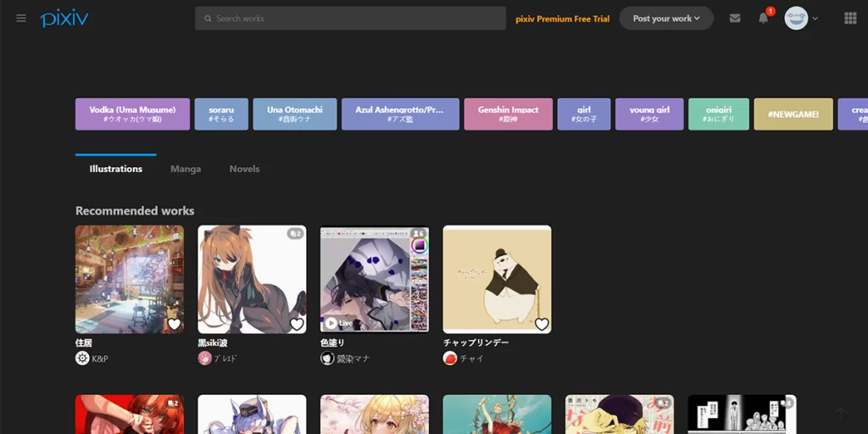Open the Post your work dropdown
868x434 pixels.
point(666,19)
